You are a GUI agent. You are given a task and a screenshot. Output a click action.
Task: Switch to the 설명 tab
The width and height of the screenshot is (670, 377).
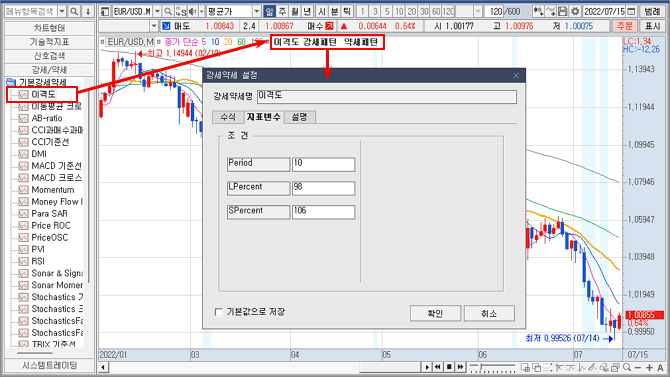click(x=300, y=117)
